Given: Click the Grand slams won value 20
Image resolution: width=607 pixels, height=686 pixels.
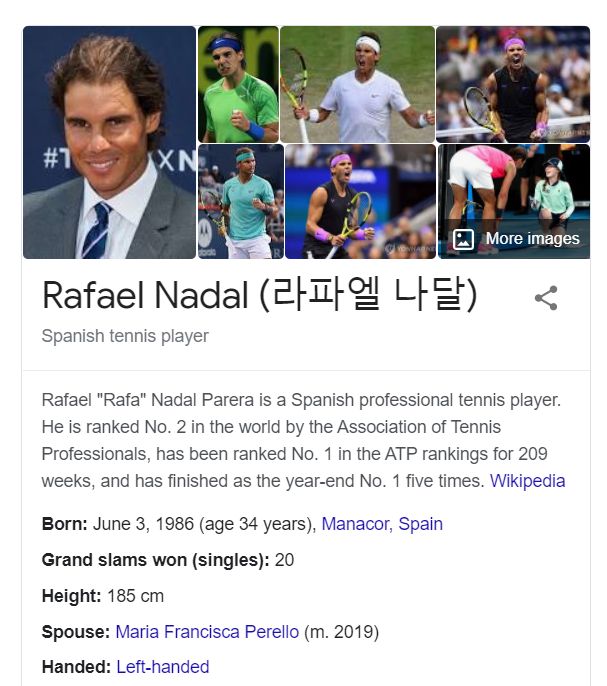Looking at the screenshot, I should click(x=284, y=560).
